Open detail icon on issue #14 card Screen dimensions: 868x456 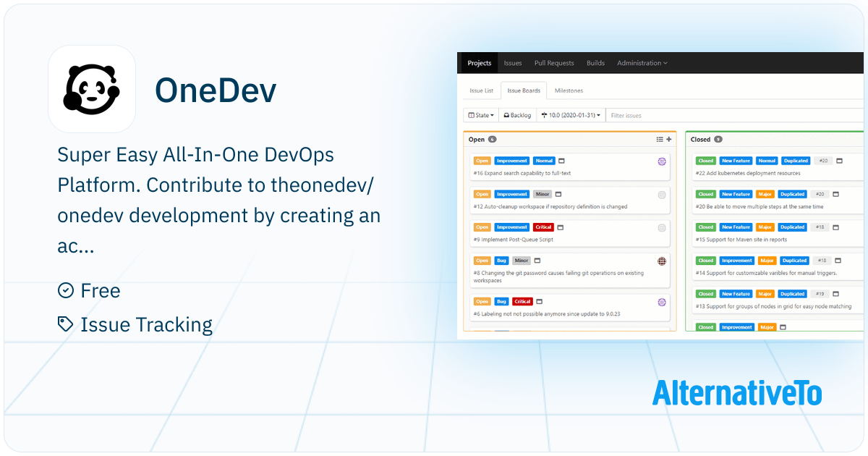point(838,261)
